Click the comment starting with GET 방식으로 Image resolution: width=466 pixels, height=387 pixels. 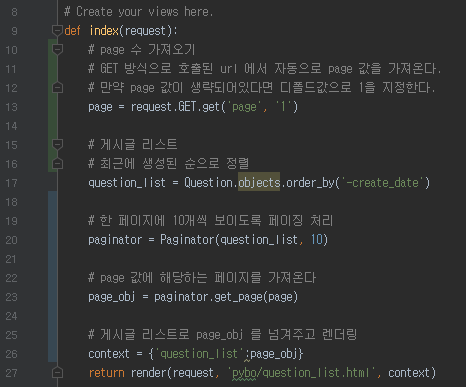[x=265, y=69]
